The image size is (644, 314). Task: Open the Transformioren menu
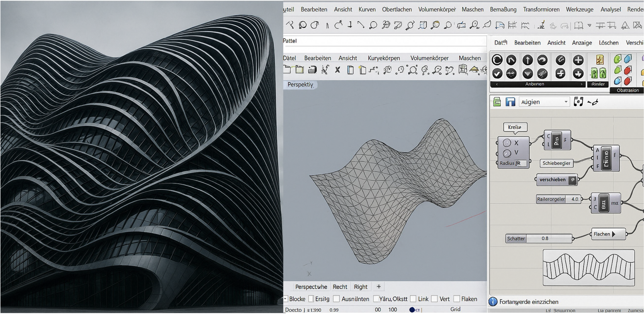541,9
